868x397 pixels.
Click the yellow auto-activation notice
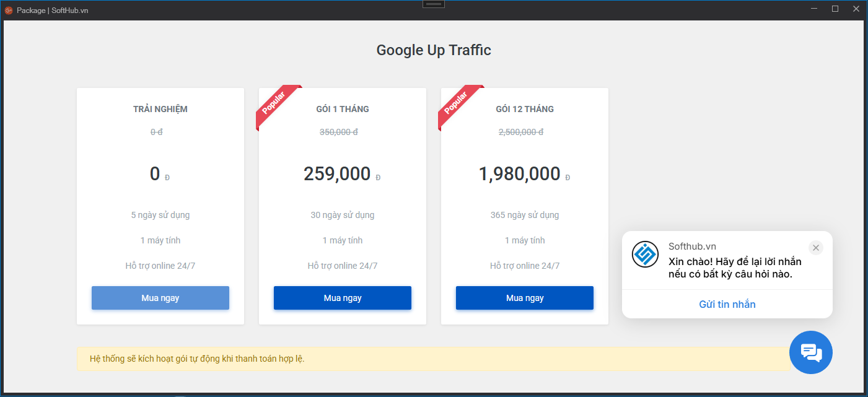point(434,359)
